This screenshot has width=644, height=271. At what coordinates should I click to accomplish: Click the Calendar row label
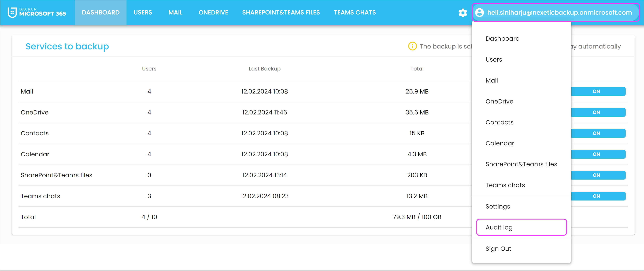(x=35, y=154)
